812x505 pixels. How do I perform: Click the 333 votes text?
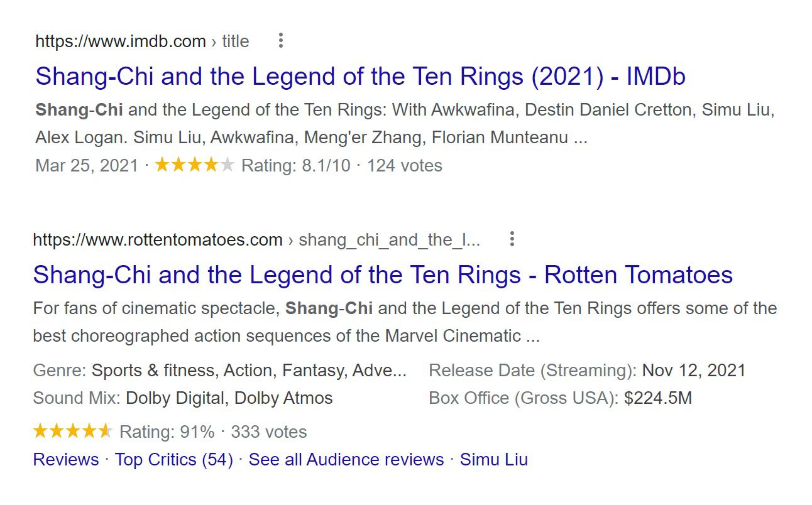[x=268, y=432]
